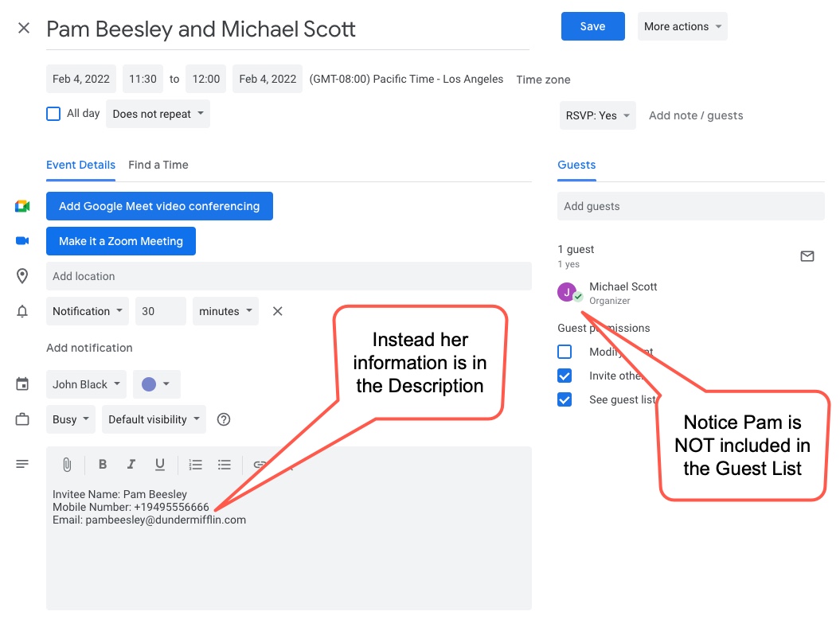The height and width of the screenshot is (627, 840).
Task: Uncheck the See guest list permission
Action: click(565, 399)
